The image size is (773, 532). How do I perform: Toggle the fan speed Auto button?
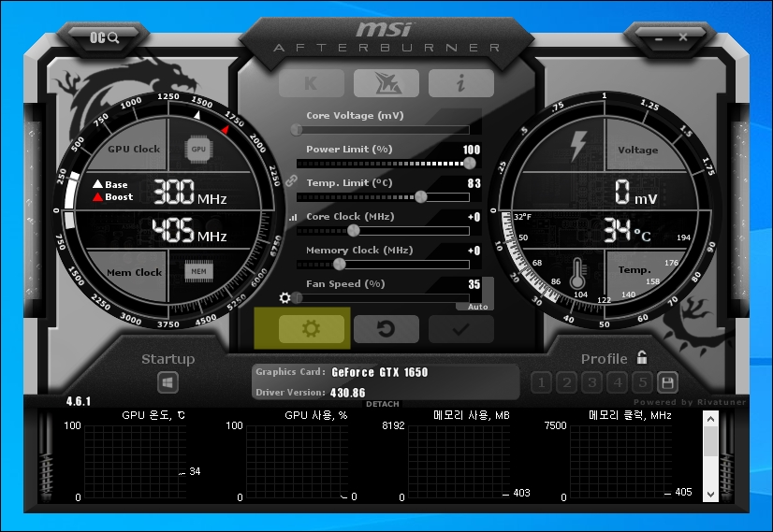point(477,307)
